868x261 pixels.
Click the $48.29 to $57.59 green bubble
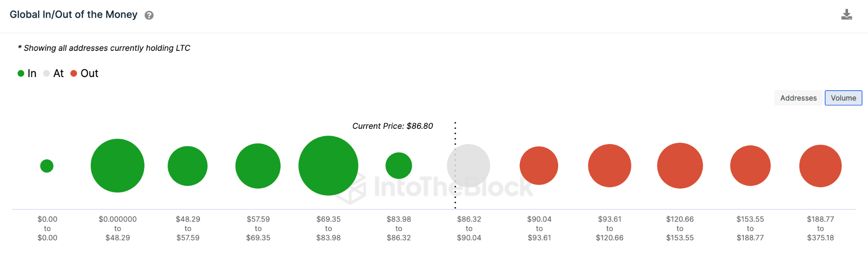coord(188,166)
